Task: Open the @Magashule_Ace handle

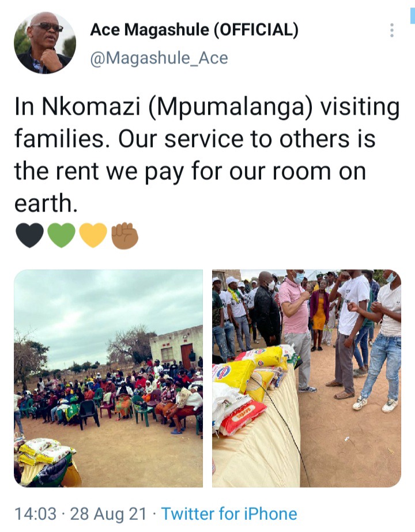Action: click(x=159, y=58)
